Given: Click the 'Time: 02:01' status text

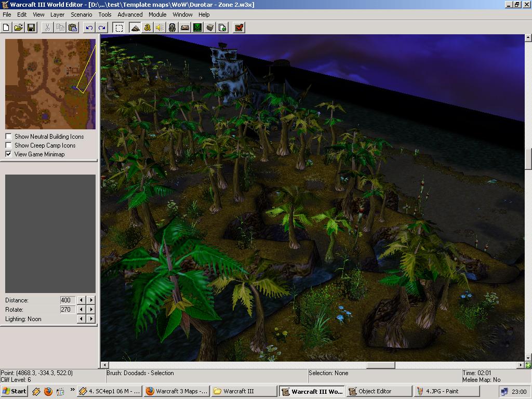Looking at the screenshot, I should [477, 373].
